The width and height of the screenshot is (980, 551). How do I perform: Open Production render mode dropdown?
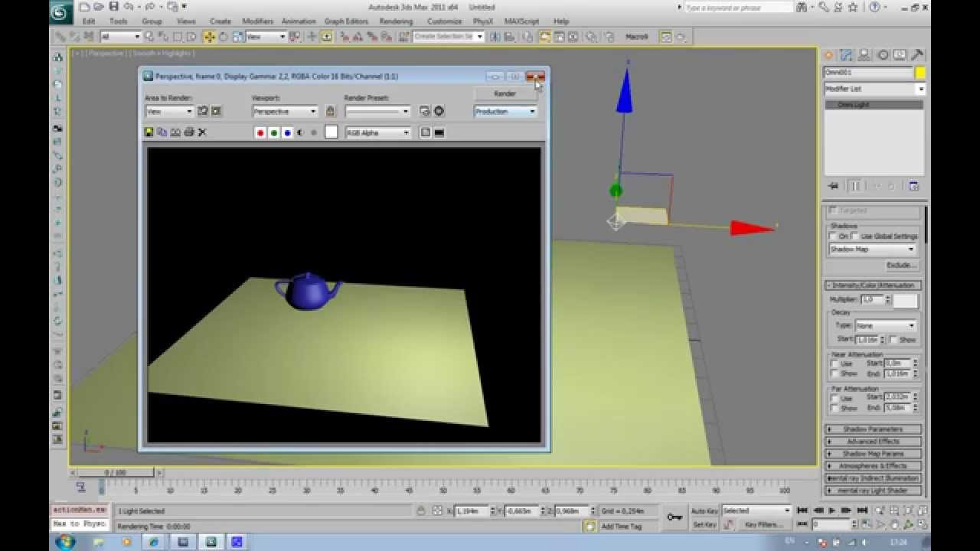coord(505,111)
